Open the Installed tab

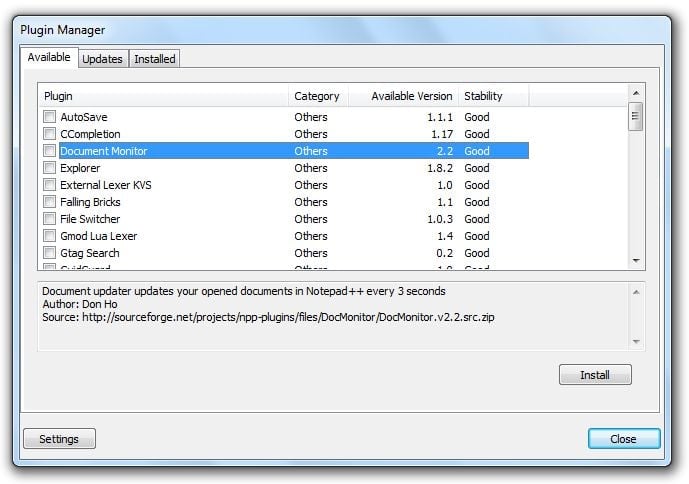(x=155, y=59)
